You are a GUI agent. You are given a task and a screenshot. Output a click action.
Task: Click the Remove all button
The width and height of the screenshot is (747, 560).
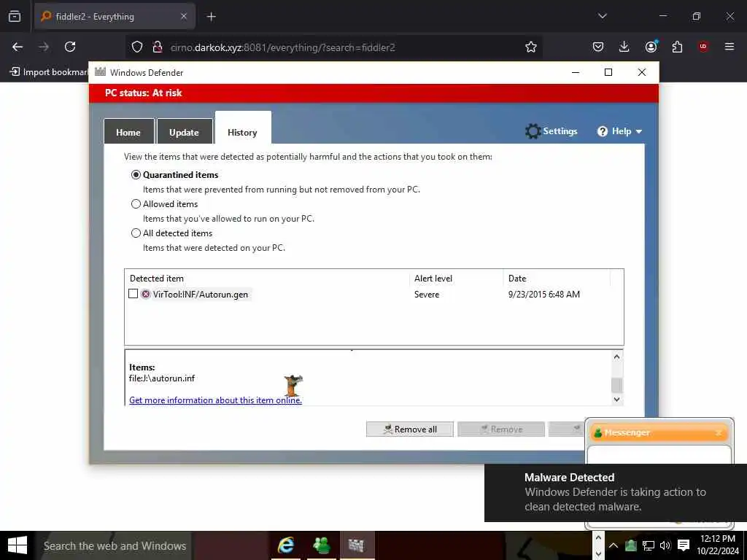[x=410, y=429]
